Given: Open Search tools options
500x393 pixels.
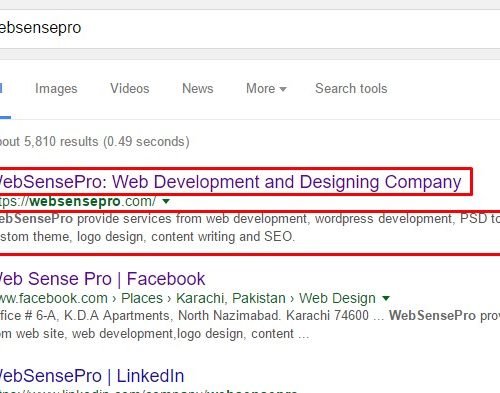Looking at the screenshot, I should click(x=351, y=89).
